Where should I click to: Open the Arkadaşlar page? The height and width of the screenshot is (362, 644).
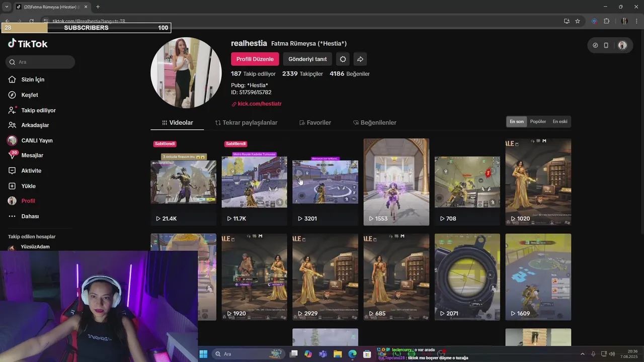(x=35, y=125)
